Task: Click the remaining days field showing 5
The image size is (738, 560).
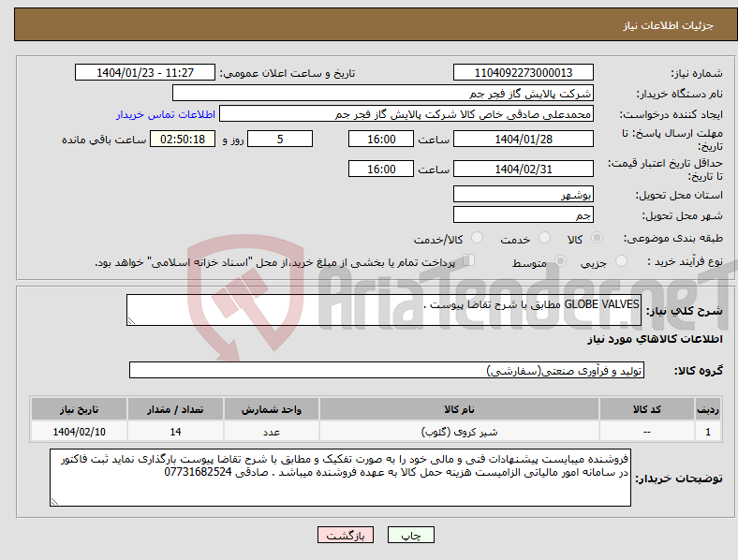Action: click(x=280, y=139)
